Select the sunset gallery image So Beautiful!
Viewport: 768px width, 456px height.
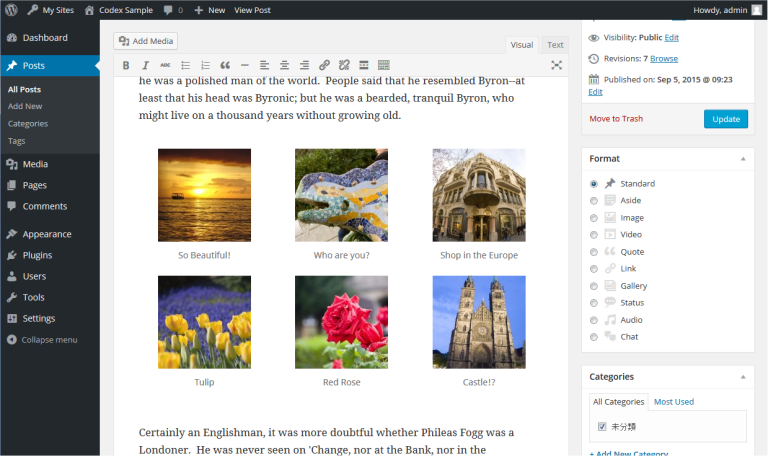[x=204, y=195]
